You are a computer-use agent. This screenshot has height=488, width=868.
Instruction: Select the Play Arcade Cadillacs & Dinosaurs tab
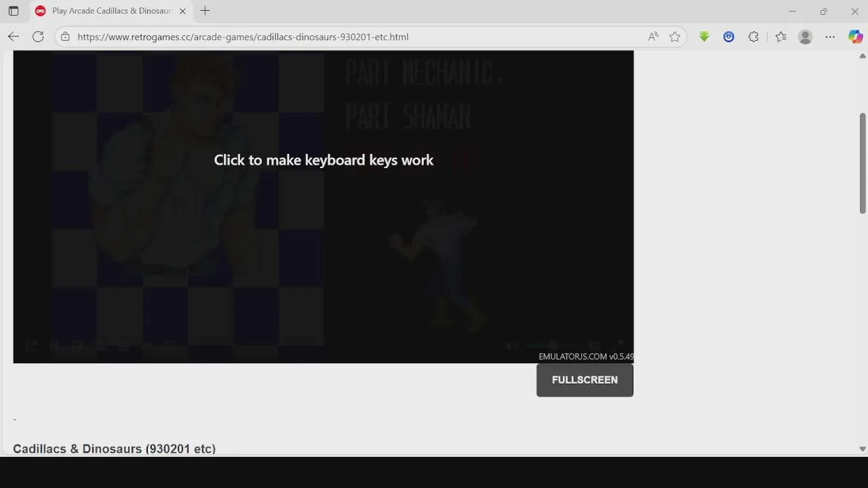[111, 11]
